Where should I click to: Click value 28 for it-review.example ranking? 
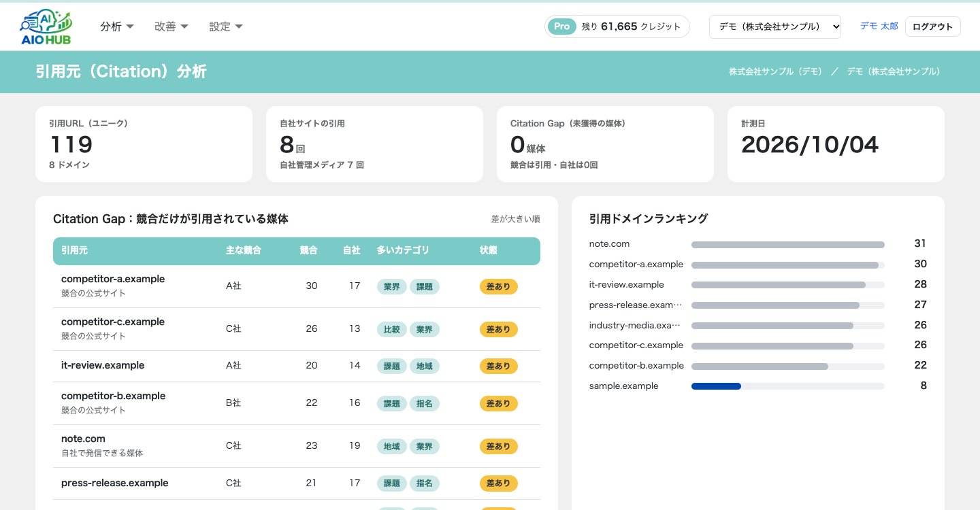pos(920,284)
